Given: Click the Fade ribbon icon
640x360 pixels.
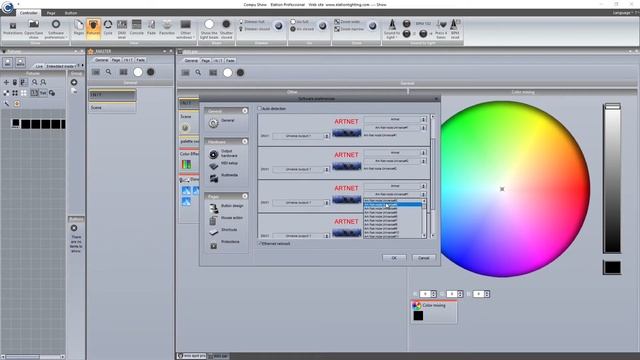Looking at the screenshot, I should (151, 29).
